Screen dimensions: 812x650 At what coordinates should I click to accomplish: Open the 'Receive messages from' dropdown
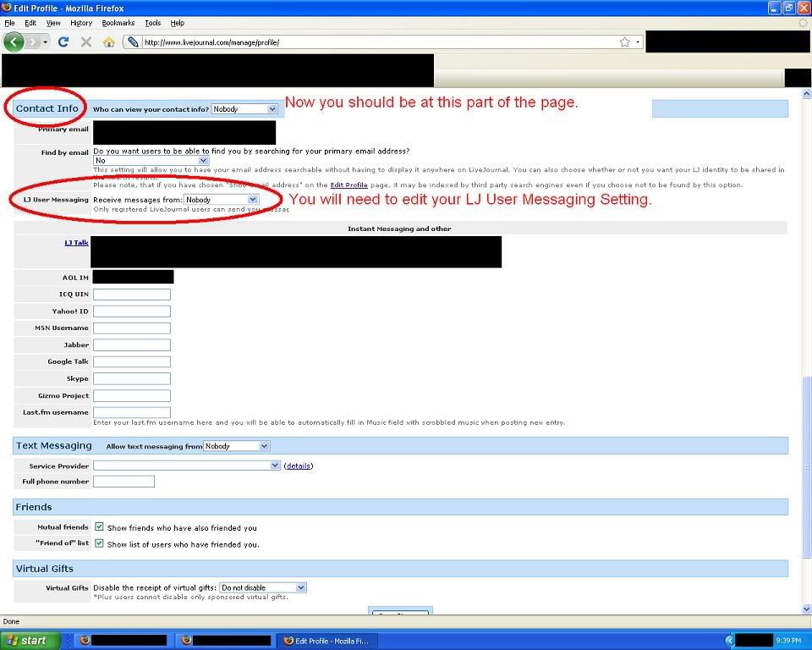pyautogui.click(x=221, y=200)
